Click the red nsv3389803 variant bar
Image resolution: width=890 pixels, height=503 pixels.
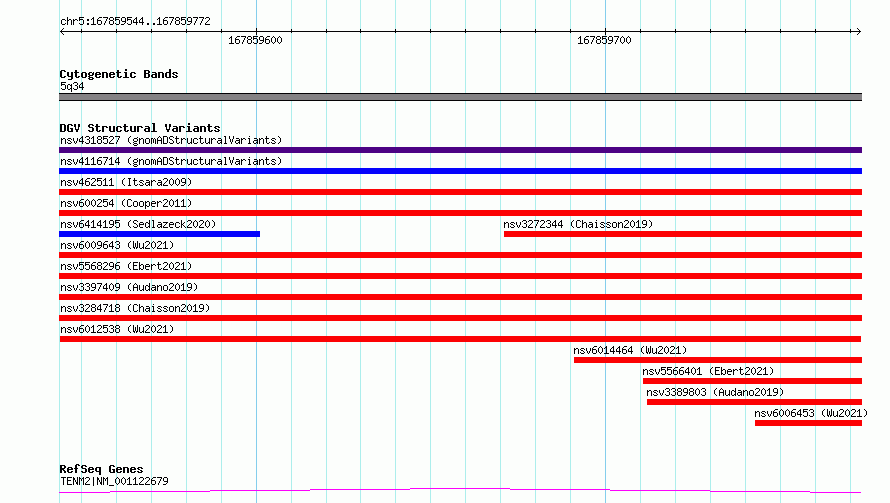pos(754,402)
